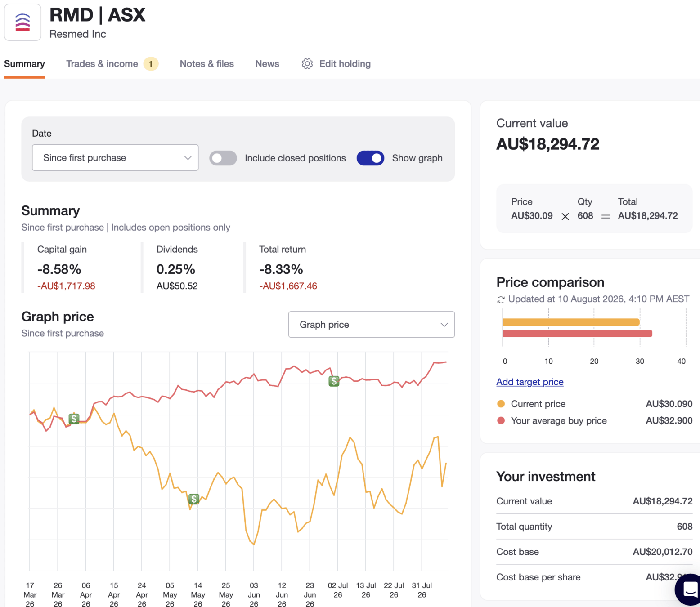
Task: Click the dividend marker near 02 Jul
Action: [x=334, y=381]
